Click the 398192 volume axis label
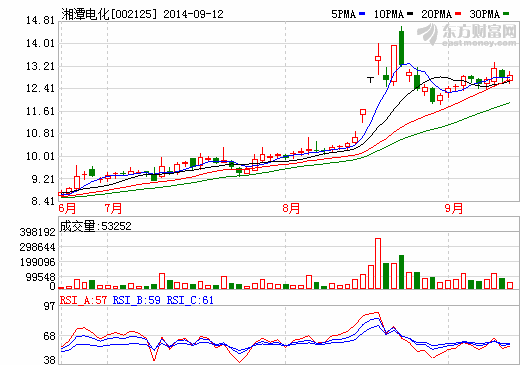Screen dimensions: 520x365 (x=37, y=232)
